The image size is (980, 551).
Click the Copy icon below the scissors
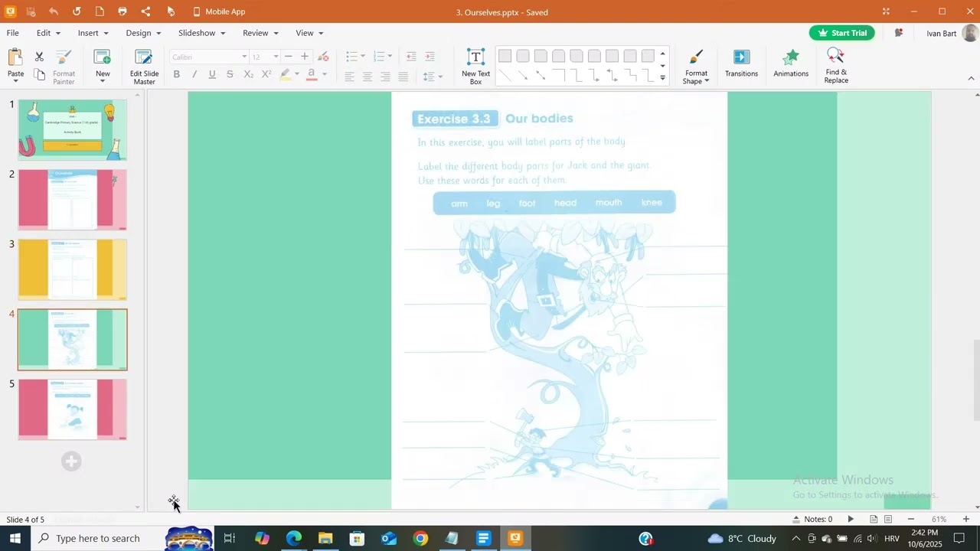39,75
